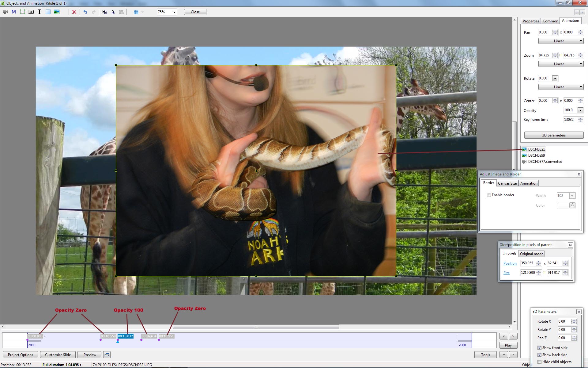The height and width of the screenshot is (368, 588).
Task: Open the 75% zoom level dropdown
Action: point(174,12)
